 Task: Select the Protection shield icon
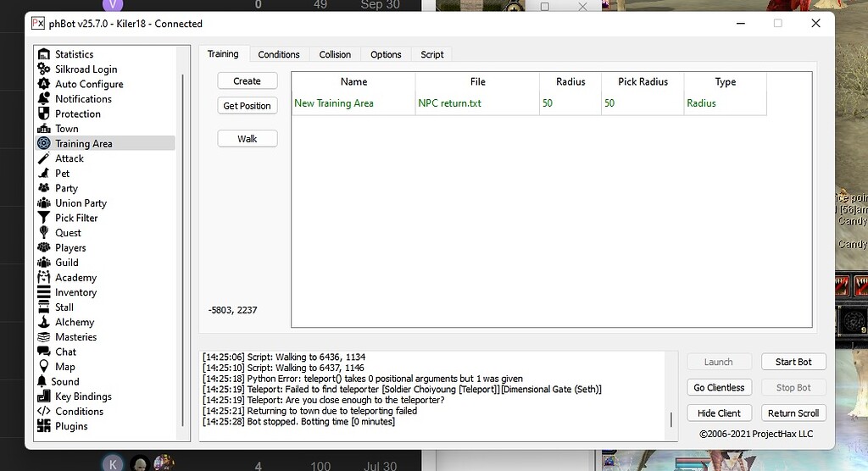coord(44,114)
